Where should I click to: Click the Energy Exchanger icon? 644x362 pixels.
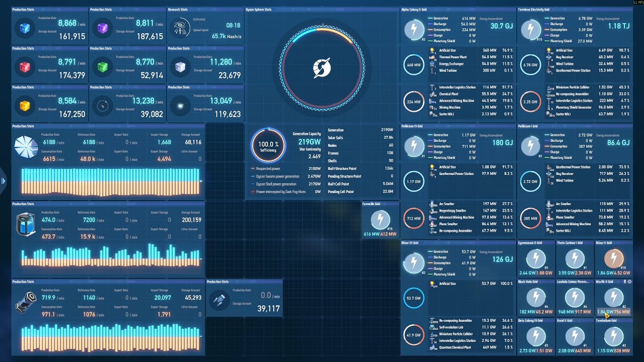point(432,64)
